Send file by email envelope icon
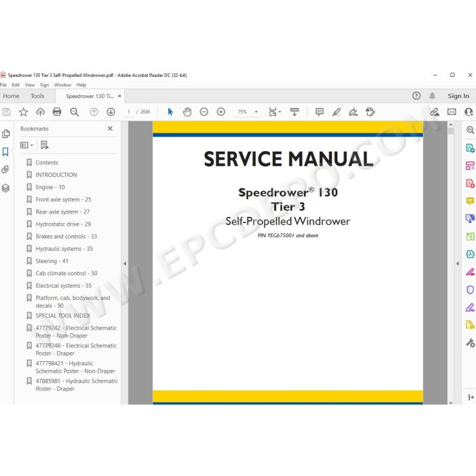The image size is (476, 476). pyautogui.click(x=452, y=112)
